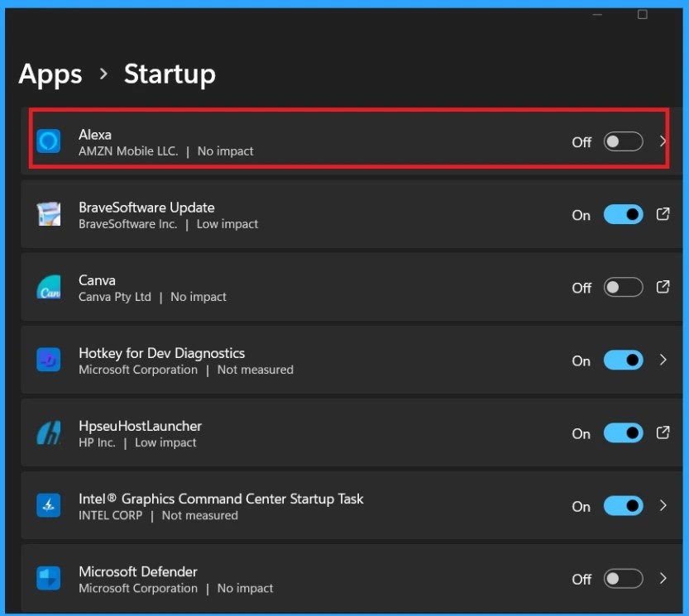Expand Hotkey for Dev Diagnostics details
The height and width of the screenshot is (616, 689).
coord(662,360)
